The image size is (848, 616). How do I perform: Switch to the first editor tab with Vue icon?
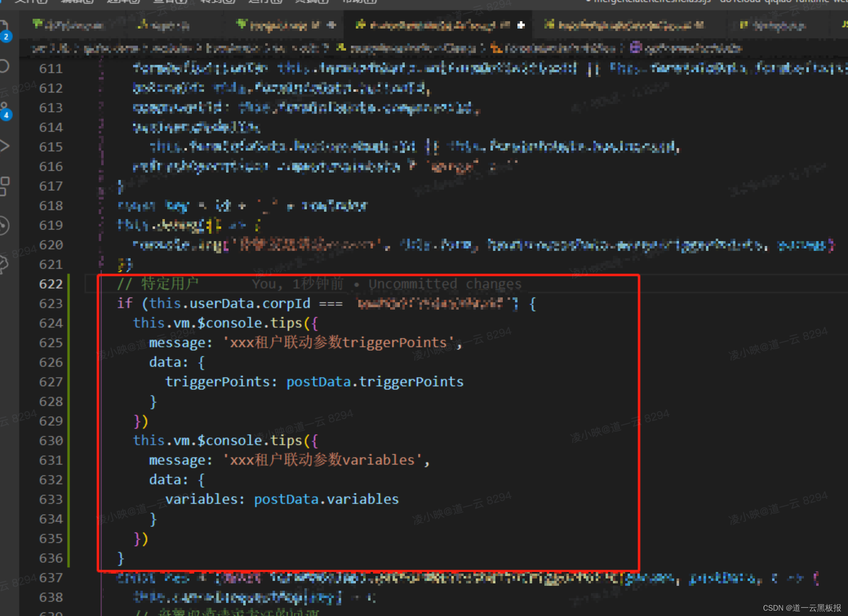point(69,25)
